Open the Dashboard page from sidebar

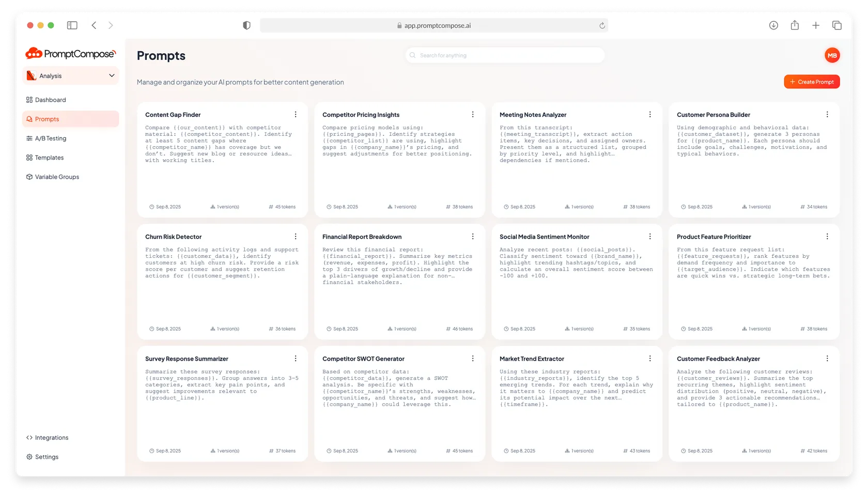point(50,100)
